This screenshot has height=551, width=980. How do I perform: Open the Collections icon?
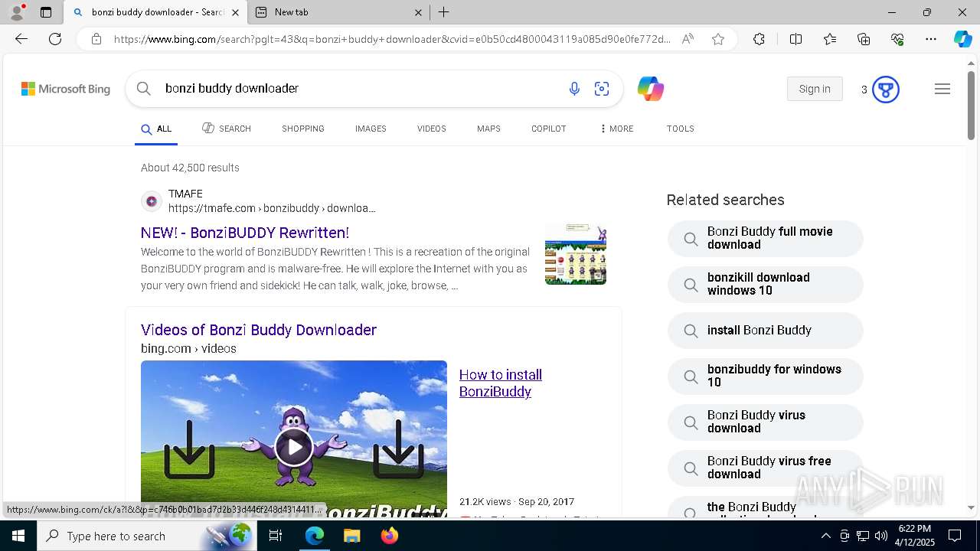click(864, 39)
